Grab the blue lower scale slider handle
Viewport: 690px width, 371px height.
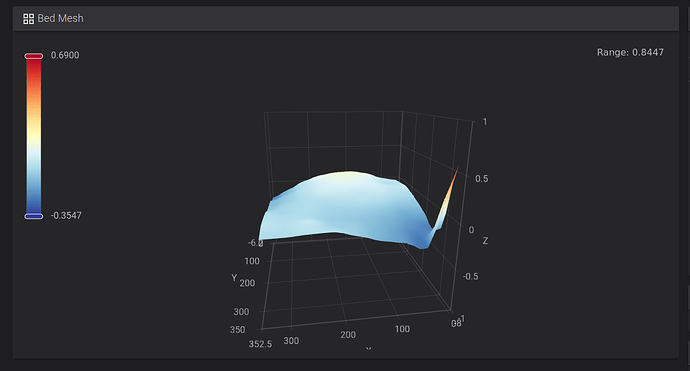click(x=33, y=216)
